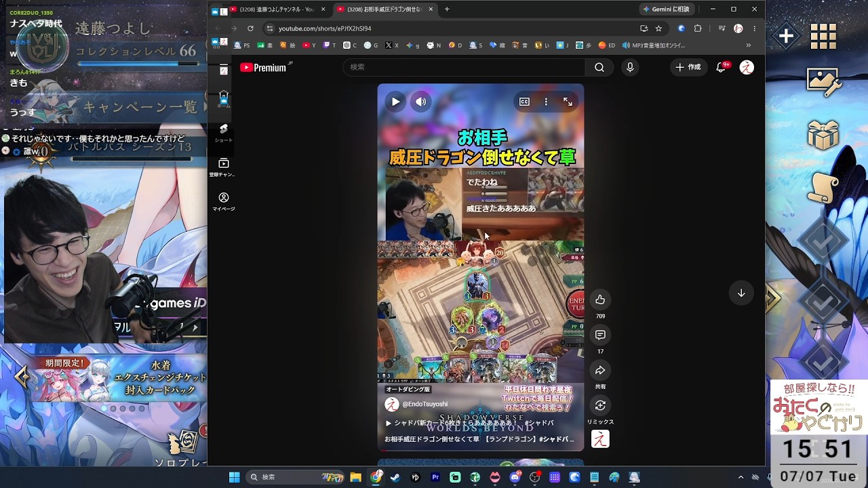Reload the page in Chrome
This screenshot has height=488, width=868.
click(x=250, y=28)
